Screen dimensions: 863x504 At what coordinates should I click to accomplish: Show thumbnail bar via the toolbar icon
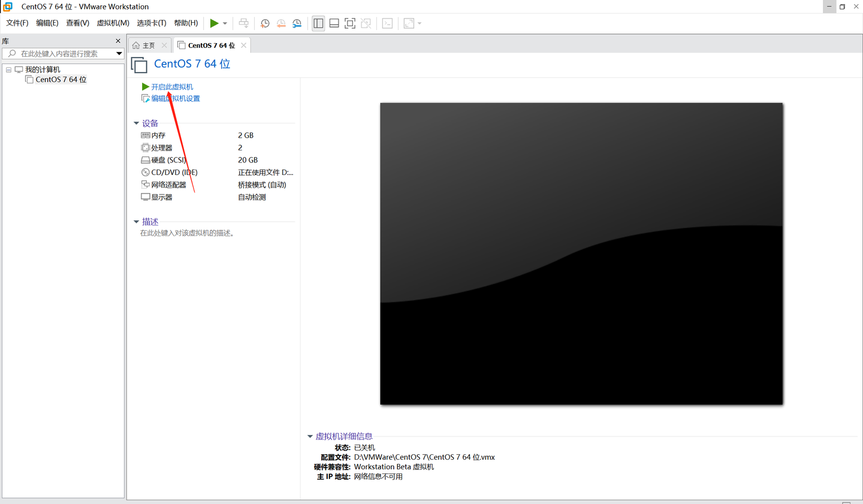pyautogui.click(x=334, y=23)
